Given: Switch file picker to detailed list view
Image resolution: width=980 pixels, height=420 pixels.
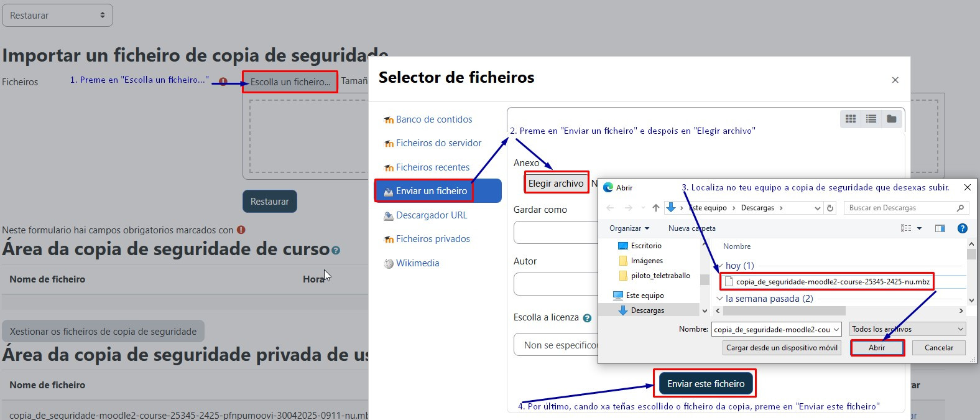Looking at the screenshot, I should pos(871,119).
